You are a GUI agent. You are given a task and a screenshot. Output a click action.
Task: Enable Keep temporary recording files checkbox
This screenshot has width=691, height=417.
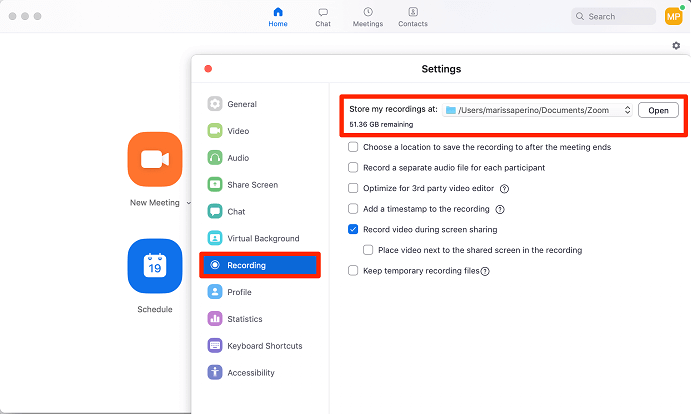pos(353,271)
